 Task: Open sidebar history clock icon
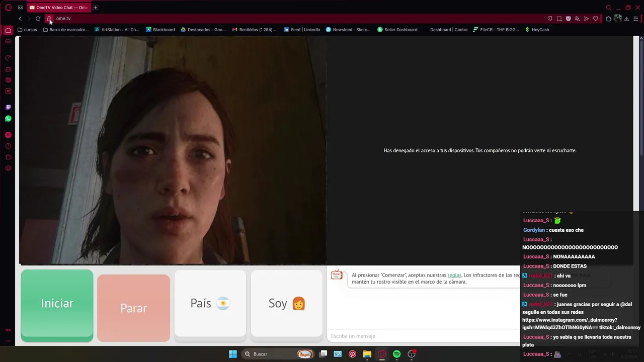click(x=8, y=146)
